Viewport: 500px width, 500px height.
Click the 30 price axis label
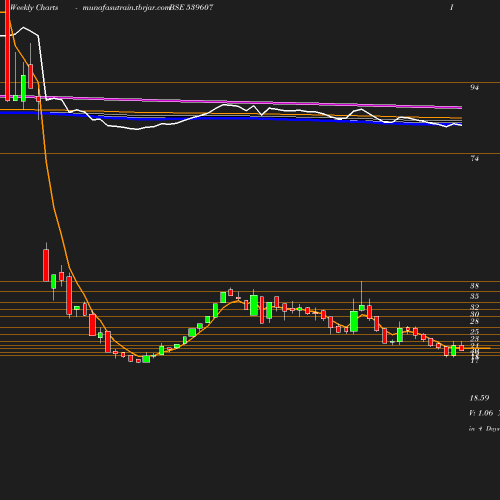pos(474,314)
